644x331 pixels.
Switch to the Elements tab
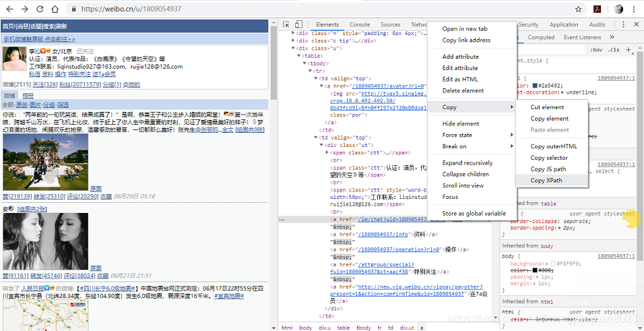327,25
